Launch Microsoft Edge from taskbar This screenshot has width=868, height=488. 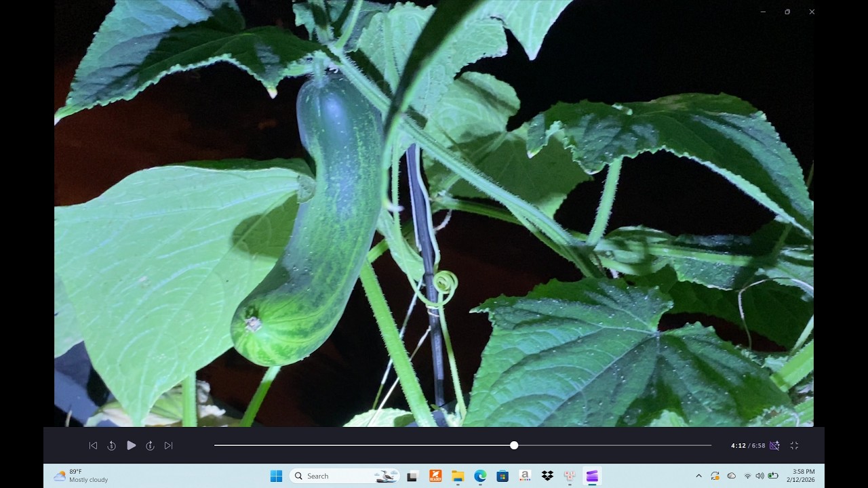pos(480,476)
